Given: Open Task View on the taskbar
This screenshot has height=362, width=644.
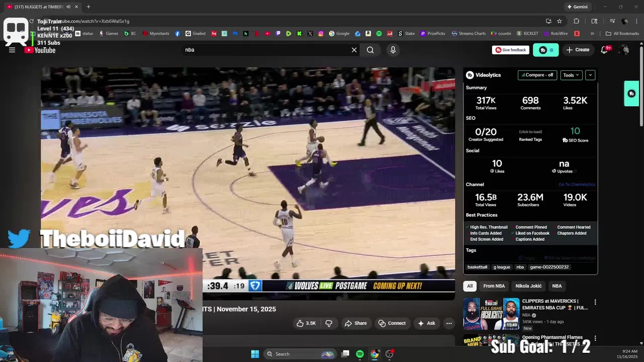Looking at the screenshot, I should point(345,354).
